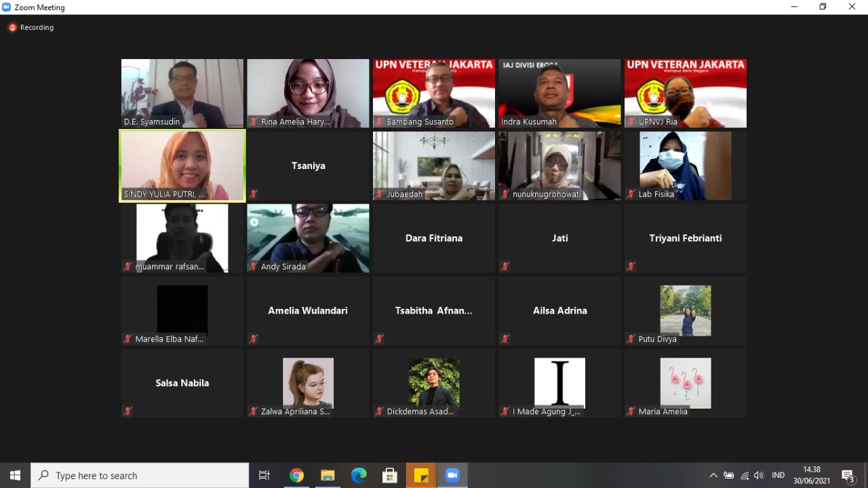Open the network status tray icon
This screenshot has width=868, height=488.
[745, 476]
